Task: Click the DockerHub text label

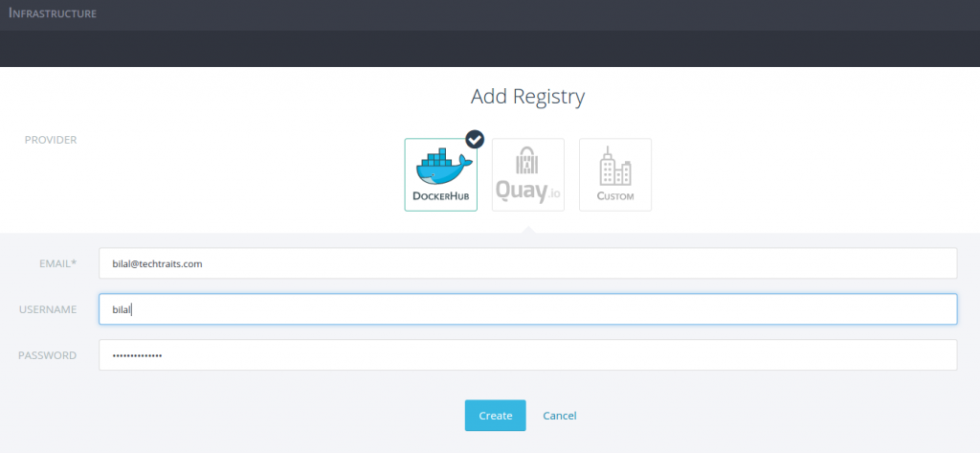Action: click(x=440, y=196)
